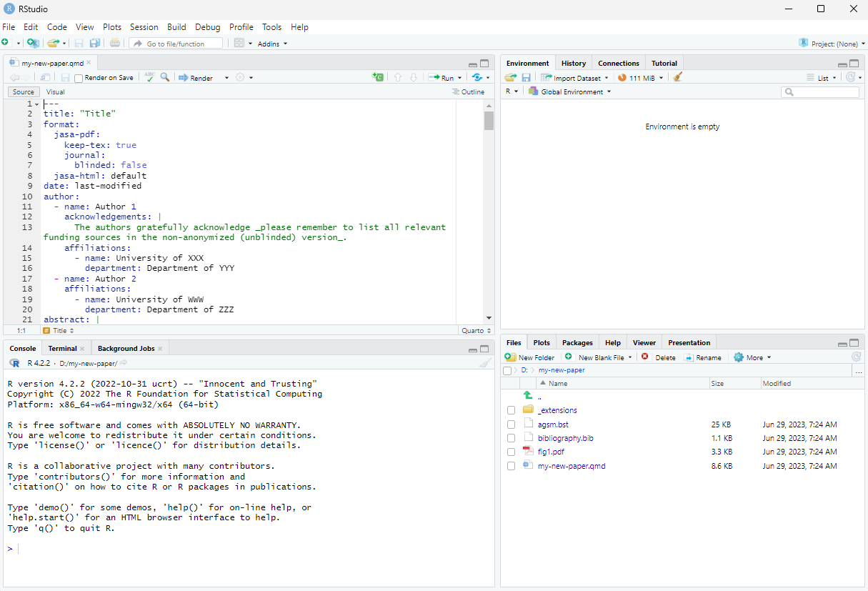Switch to the Visual editor mode
The height and width of the screenshot is (591, 868).
pos(56,92)
